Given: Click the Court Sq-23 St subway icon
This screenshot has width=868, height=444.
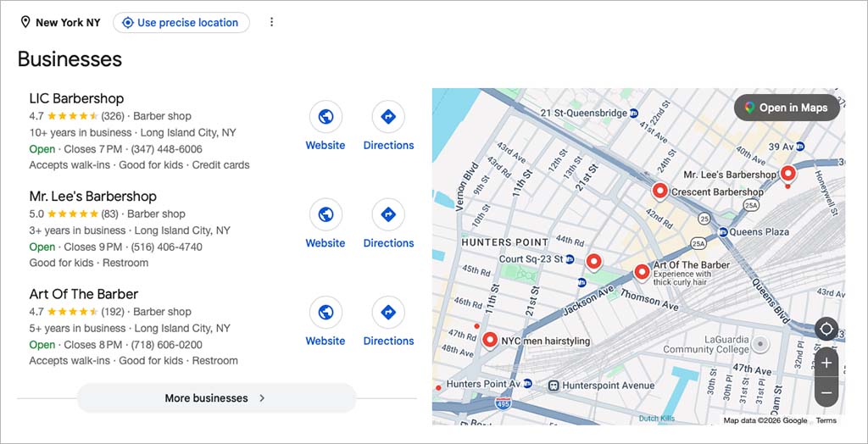Looking at the screenshot, I should (570, 259).
